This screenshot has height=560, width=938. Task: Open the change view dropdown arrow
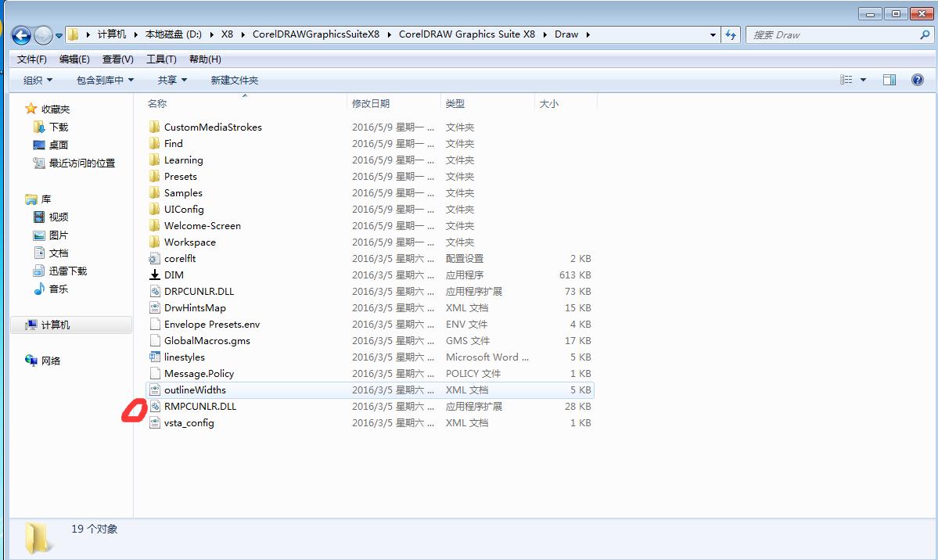(x=863, y=79)
